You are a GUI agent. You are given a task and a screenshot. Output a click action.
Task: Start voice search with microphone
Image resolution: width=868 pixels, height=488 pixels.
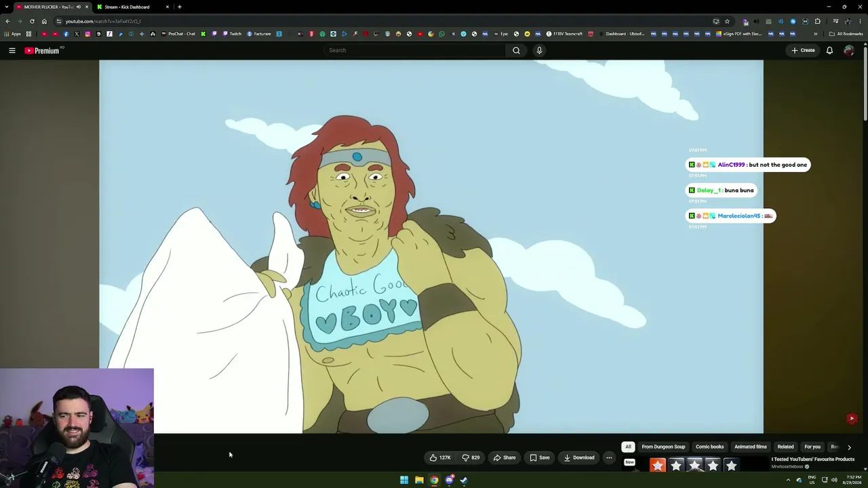coord(539,50)
